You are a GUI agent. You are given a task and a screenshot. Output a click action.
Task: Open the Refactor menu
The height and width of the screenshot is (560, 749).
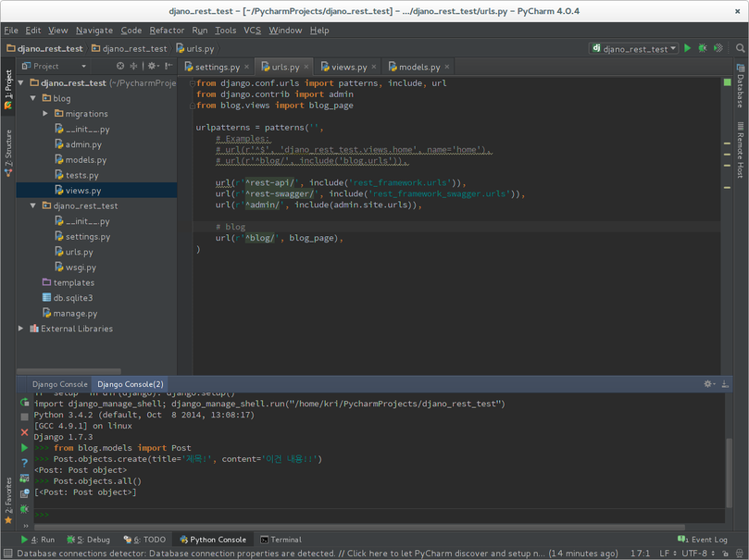click(167, 31)
